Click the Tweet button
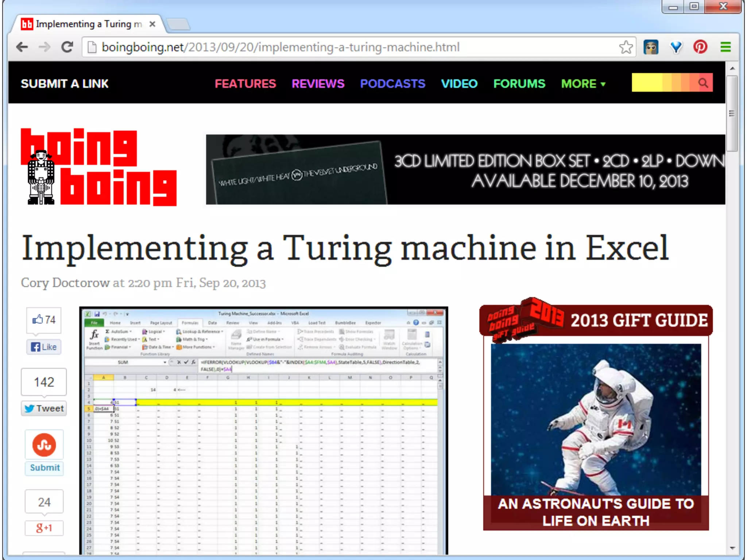 tap(44, 408)
